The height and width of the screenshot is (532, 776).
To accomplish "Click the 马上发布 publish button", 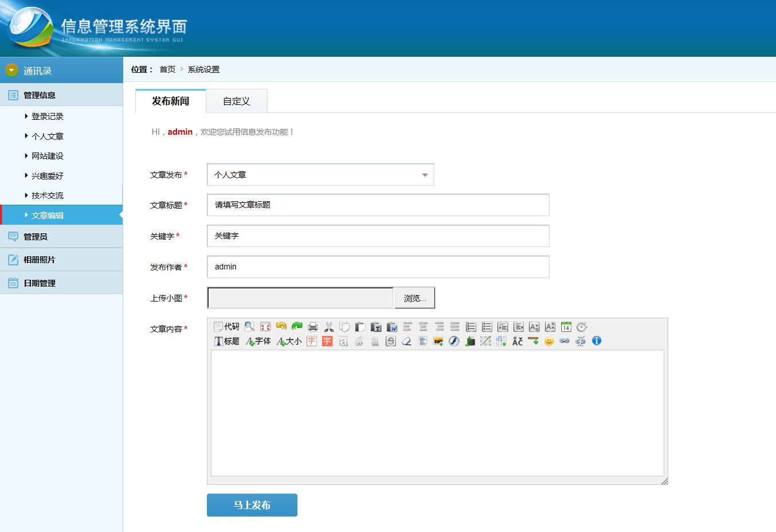I will pyautogui.click(x=252, y=505).
